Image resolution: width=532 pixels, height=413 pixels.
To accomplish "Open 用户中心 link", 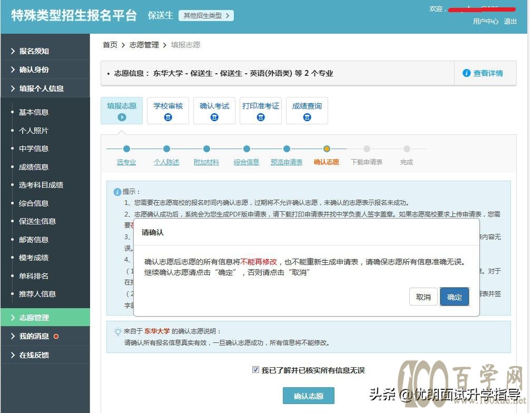I will [486, 22].
